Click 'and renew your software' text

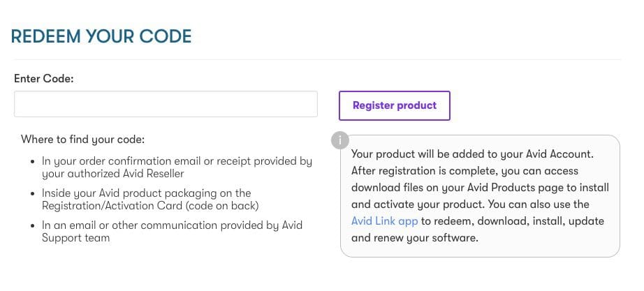coord(415,238)
